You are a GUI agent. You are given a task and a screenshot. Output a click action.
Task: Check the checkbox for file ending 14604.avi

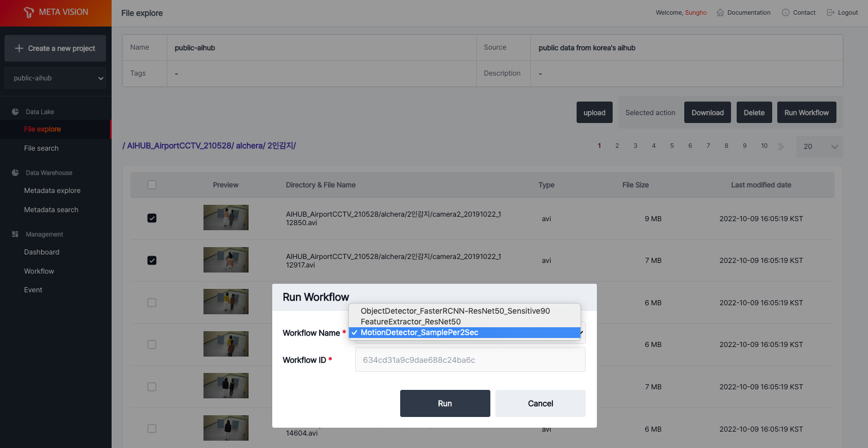point(152,428)
